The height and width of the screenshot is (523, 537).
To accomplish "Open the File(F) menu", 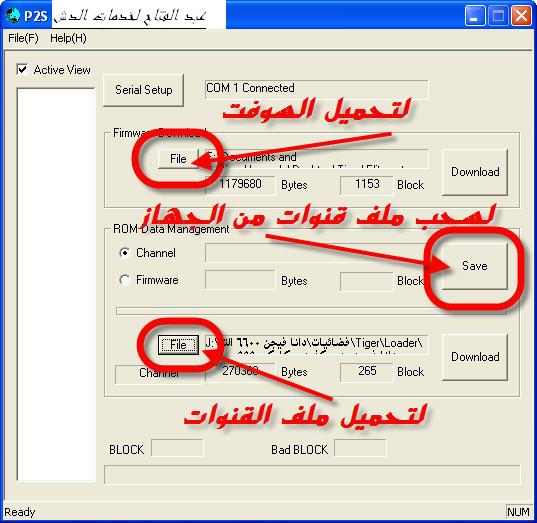I will (x=23, y=38).
